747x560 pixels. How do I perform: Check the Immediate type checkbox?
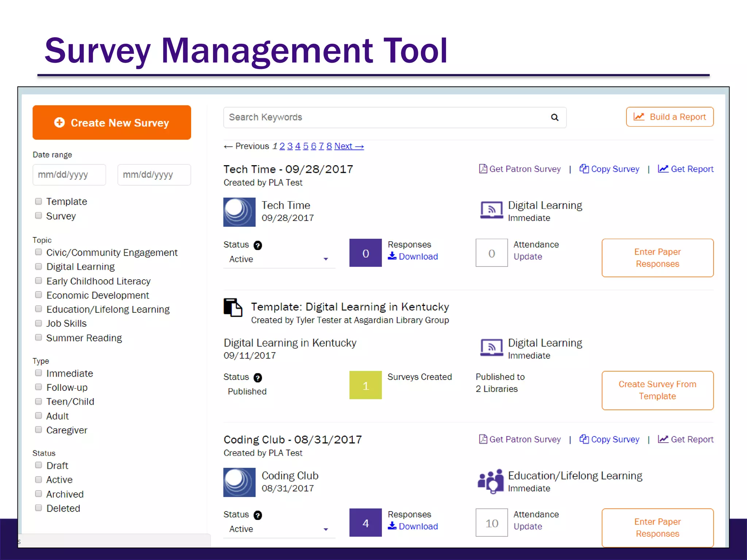coord(38,373)
